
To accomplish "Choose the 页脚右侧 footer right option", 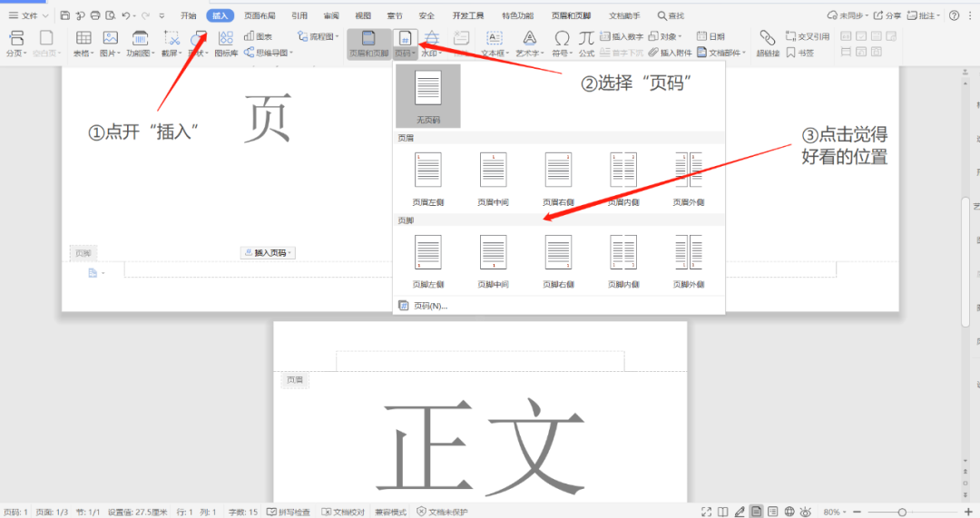I will 558,261.
